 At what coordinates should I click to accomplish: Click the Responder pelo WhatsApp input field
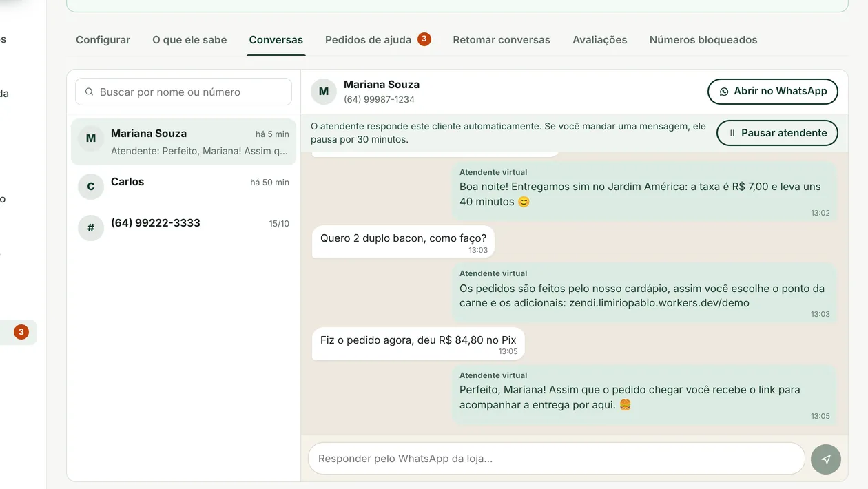click(556, 459)
